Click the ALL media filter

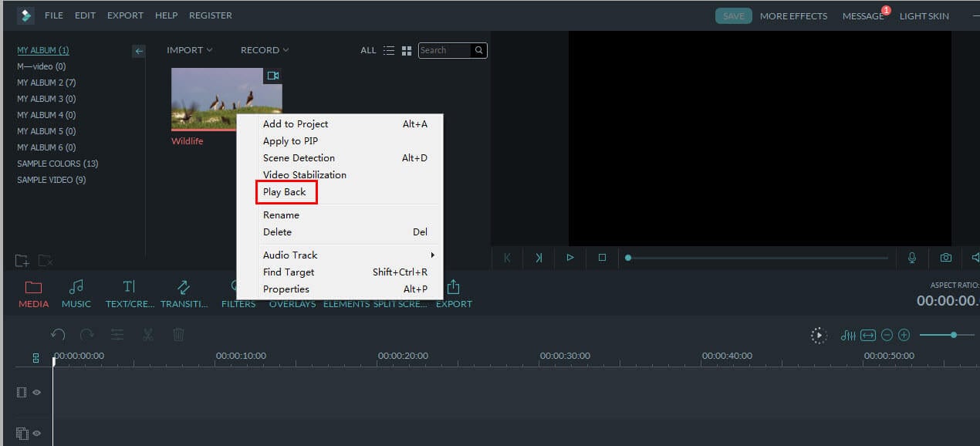[x=368, y=50]
